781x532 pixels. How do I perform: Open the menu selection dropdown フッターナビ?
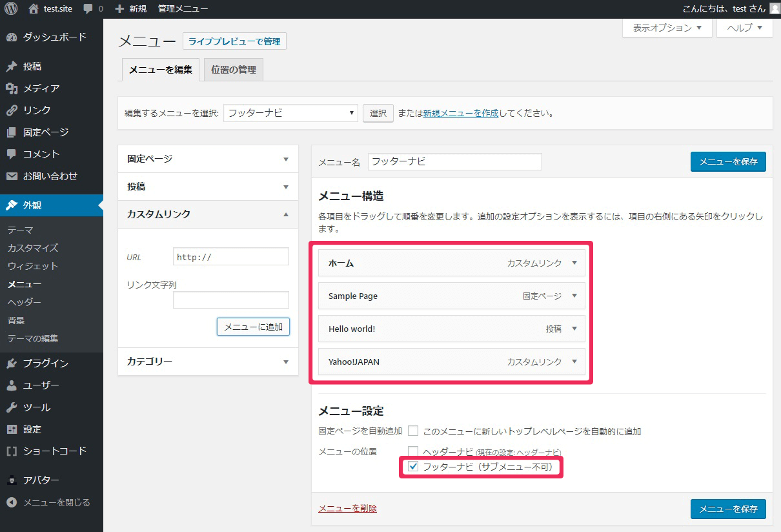coord(290,113)
